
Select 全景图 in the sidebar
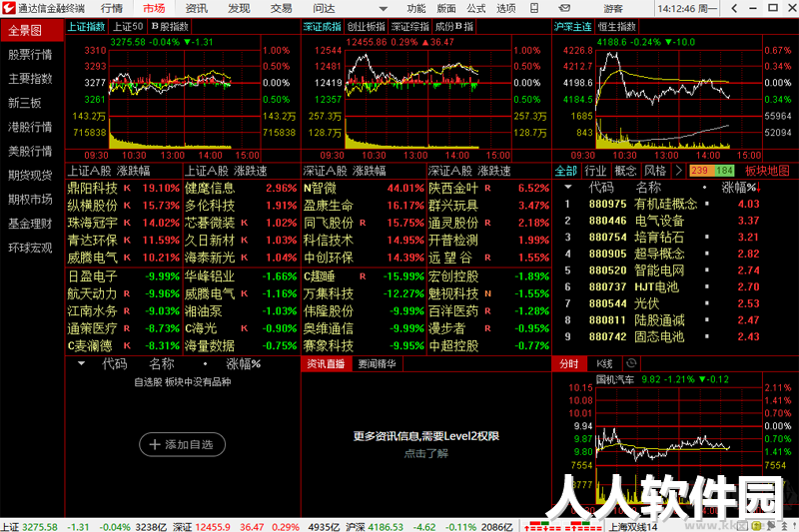(x=32, y=31)
